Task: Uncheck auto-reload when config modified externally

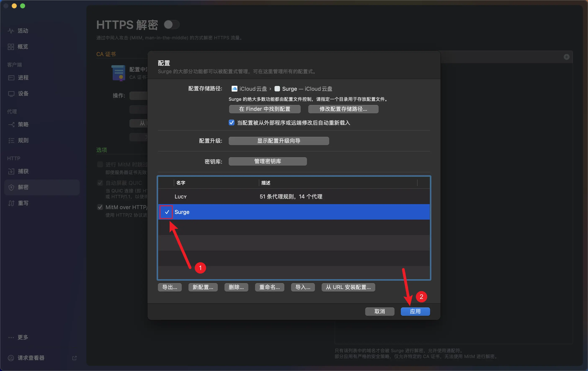Action: tap(231, 123)
